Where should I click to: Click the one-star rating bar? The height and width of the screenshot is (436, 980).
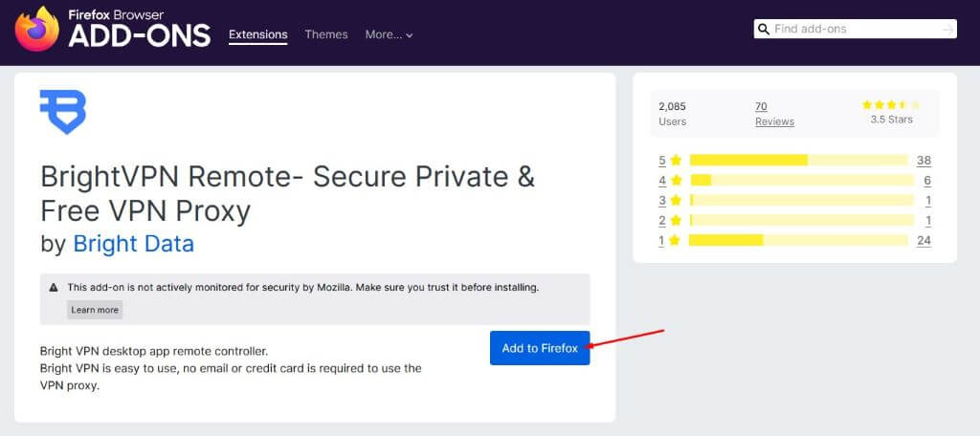[x=798, y=241]
